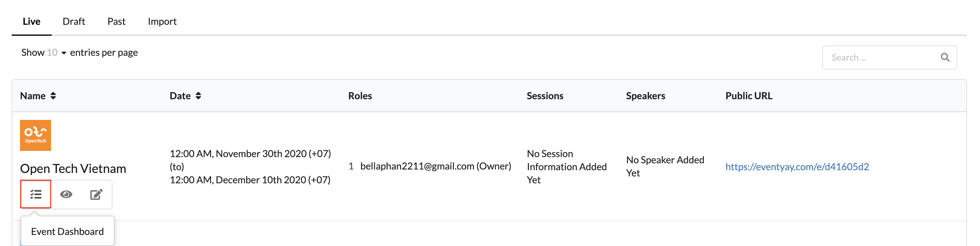Click the bellaphan2211@gmail.com owner entry
This screenshot has height=246, width=980.
(436, 166)
